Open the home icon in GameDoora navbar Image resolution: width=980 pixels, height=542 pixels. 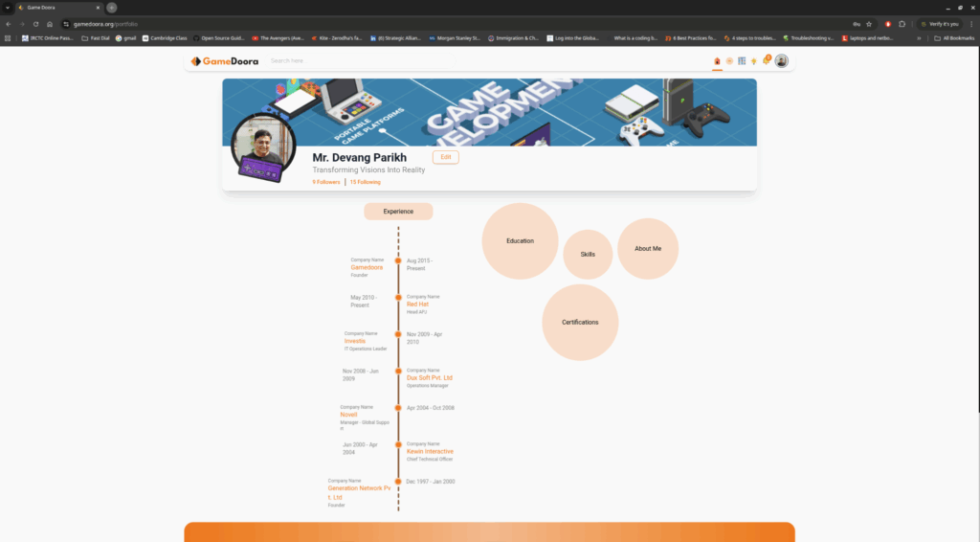pos(717,61)
